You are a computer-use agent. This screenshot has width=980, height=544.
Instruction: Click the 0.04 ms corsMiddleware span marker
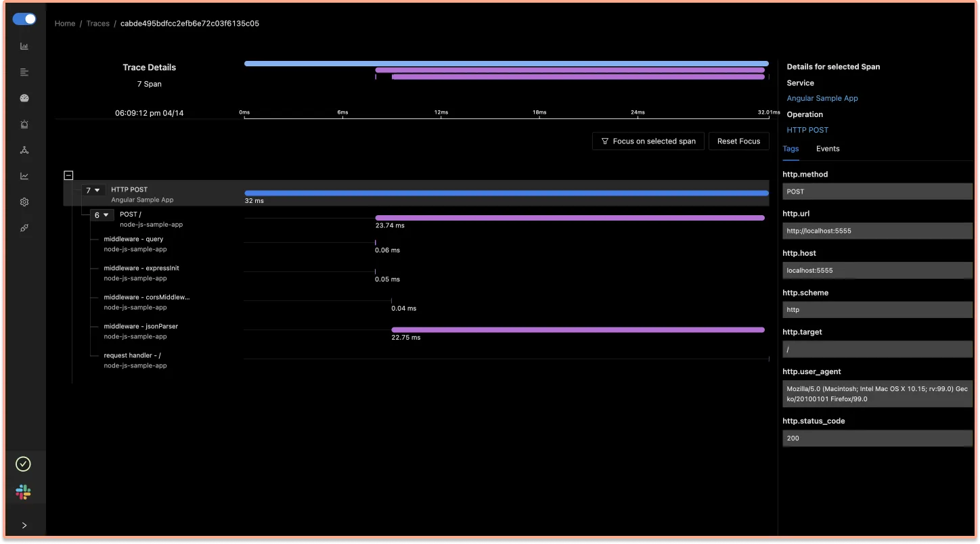(x=391, y=300)
